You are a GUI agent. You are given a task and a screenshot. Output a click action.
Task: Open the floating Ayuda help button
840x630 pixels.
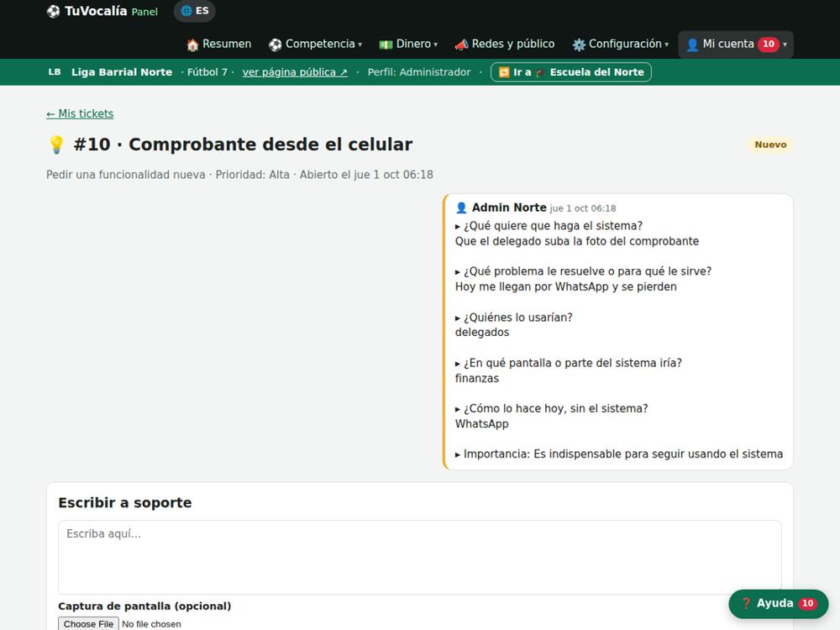click(x=779, y=604)
